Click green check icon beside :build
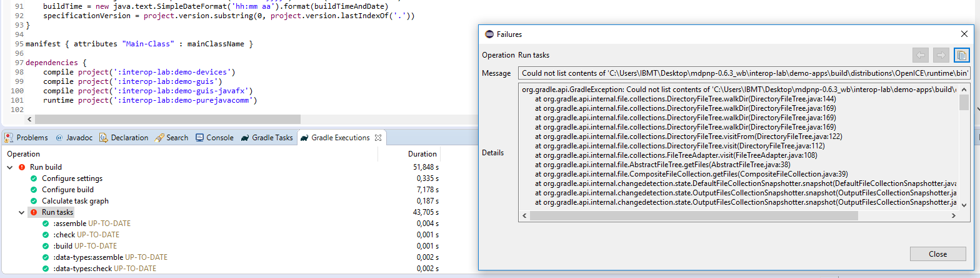Screen dimensions: 980x278 point(46,246)
